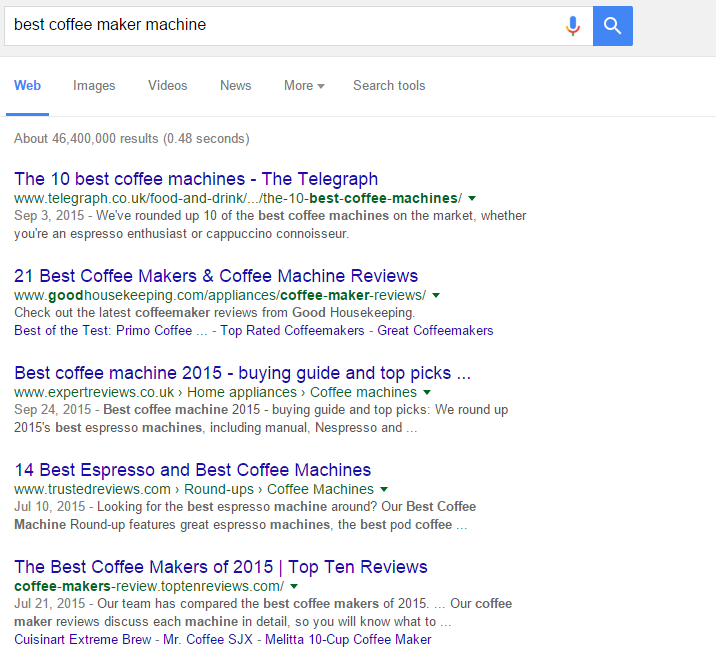Follow the 'Top Rated Coffeemakers' sitelink

tap(292, 330)
